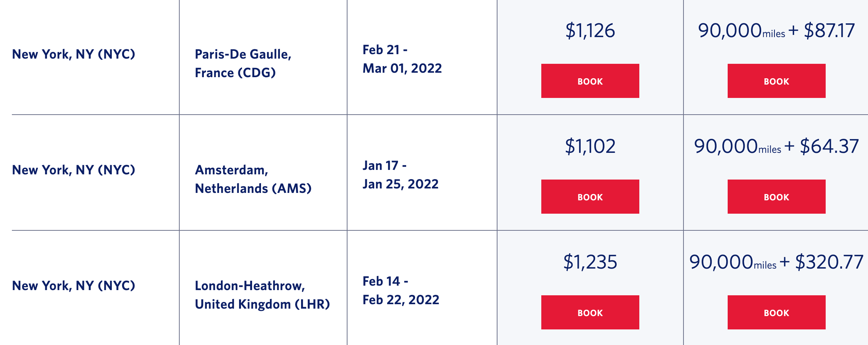Click the $1,235 price text
Viewport: 868px width, 345px height.
(x=590, y=262)
